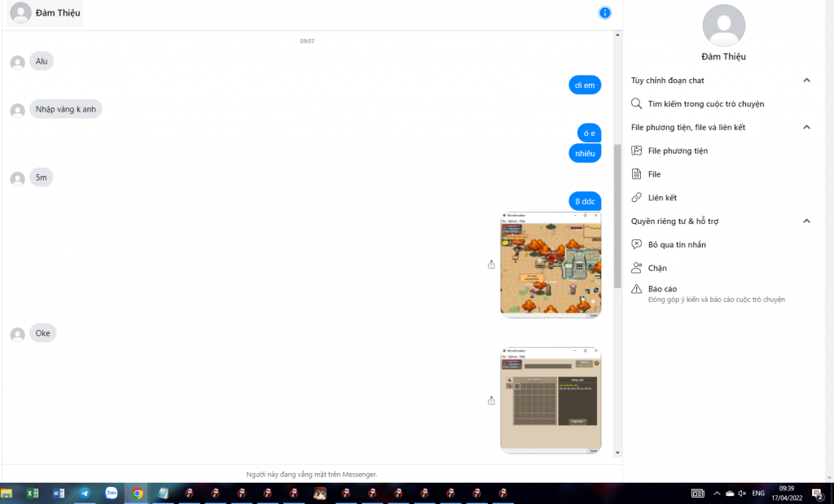This screenshot has height=504, width=834.
Task: Click the blue conversation info icon
Action: (604, 12)
